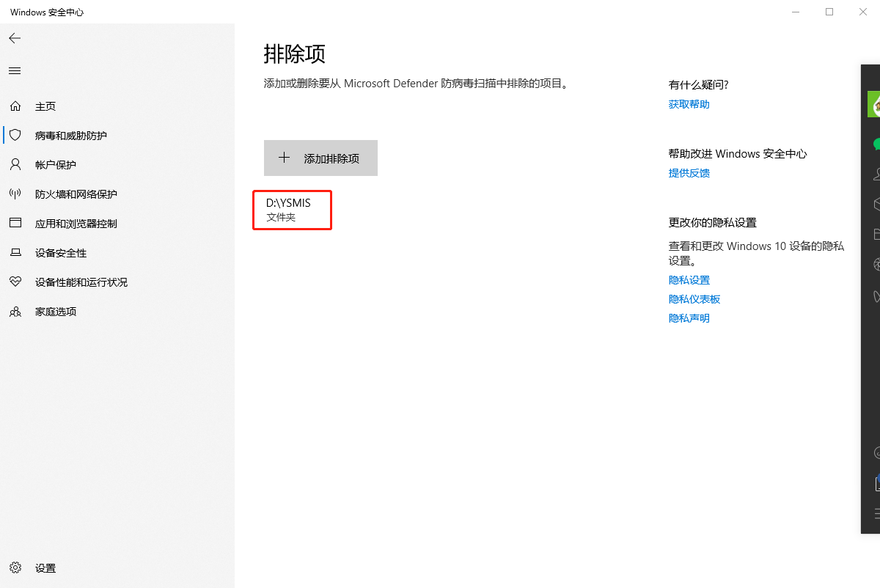Image resolution: width=880 pixels, height=588 pixels.
Task: Click the 添加排除项 button
Action: pos(320,158)
